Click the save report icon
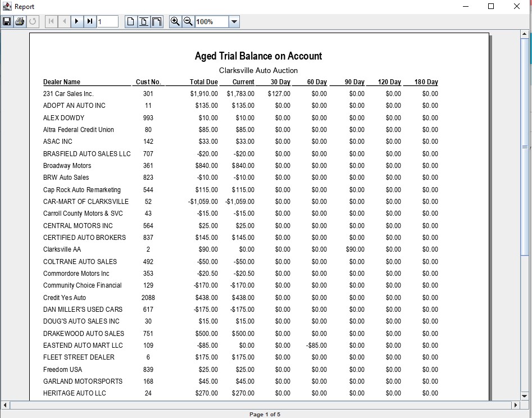The width and height of the screenshot is (532, 418). 7,22
